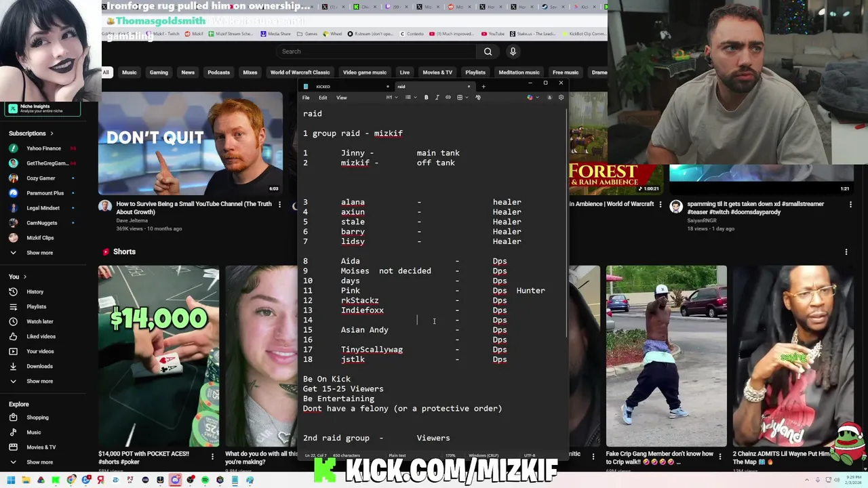Select the Podcasts filter chip
The height and width of the screenshot is (488, 868).
[218, 73]
